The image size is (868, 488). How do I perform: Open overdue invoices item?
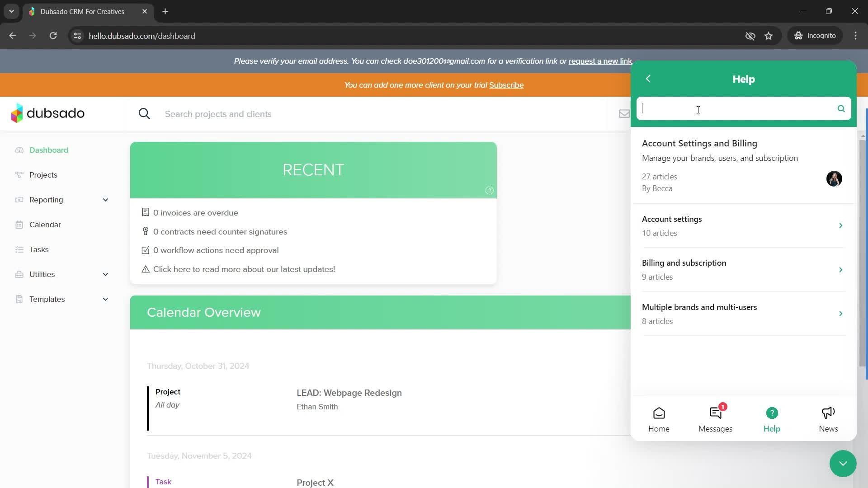pyautogui.click(x=195, y=213)
